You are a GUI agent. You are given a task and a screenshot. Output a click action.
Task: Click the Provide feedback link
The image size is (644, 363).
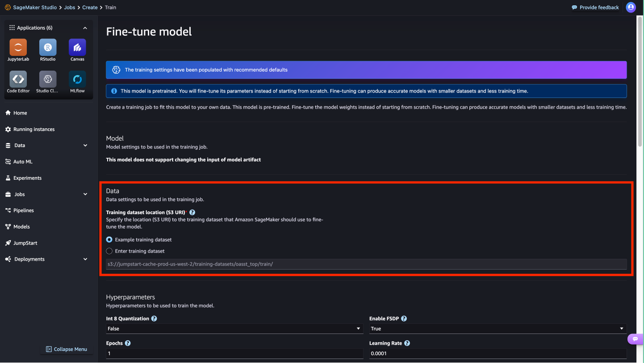(595, 7)
